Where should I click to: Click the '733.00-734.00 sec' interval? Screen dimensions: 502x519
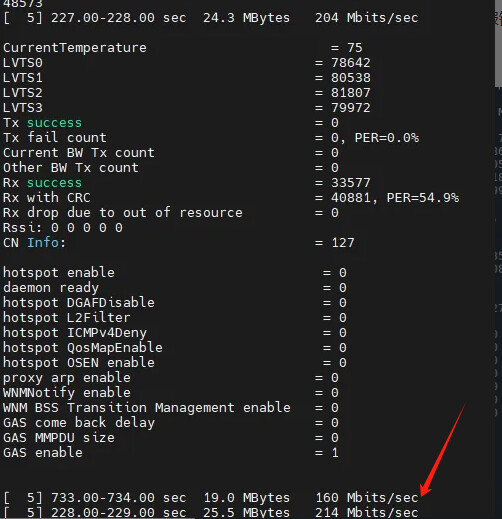click(x=118, y=498)
